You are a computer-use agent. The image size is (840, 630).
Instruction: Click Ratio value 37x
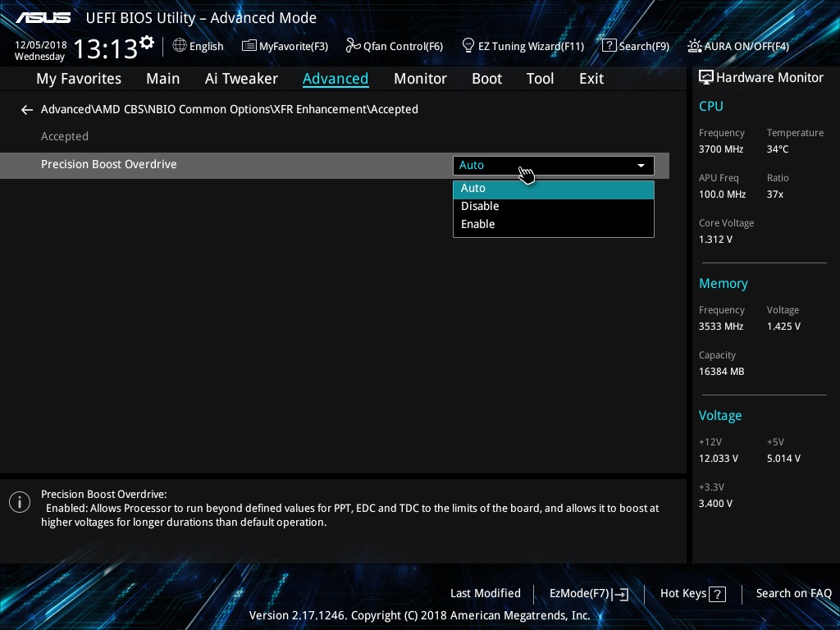coord(774,194)
